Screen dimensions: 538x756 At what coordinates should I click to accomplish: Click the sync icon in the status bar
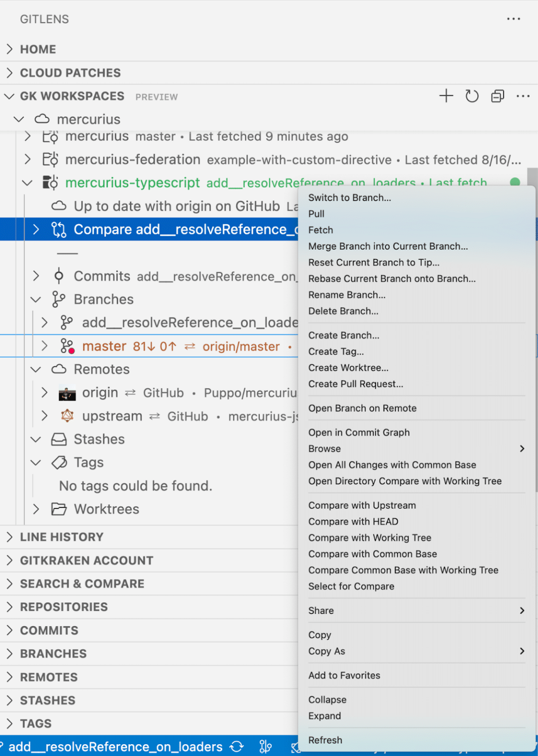[x=237, y=747]
